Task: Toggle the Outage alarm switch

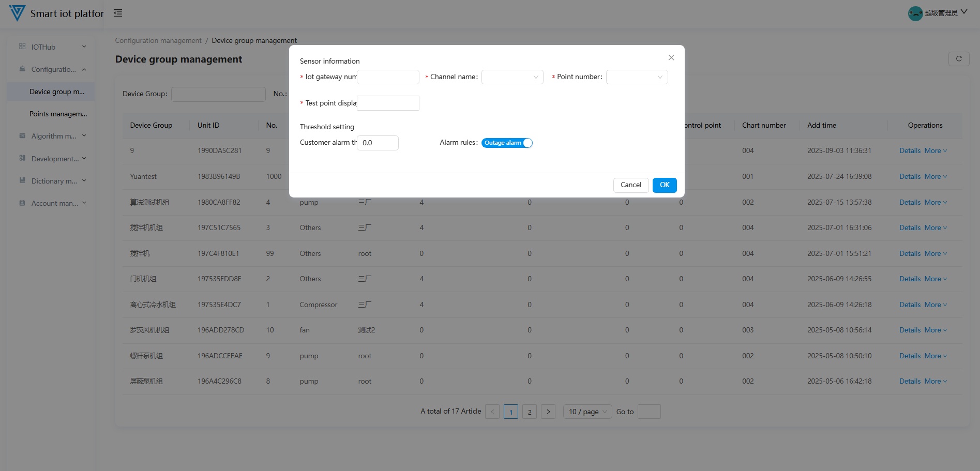Action: [507, 143]
